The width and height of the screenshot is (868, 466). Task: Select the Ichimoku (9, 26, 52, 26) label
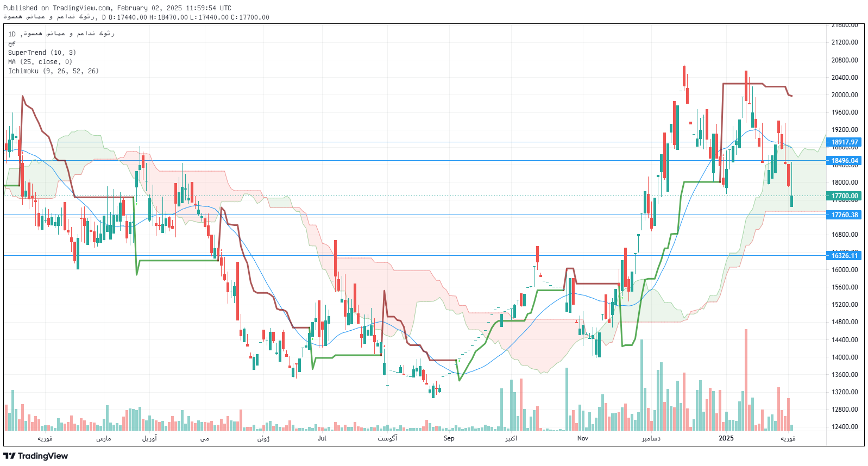pos(53,71)
